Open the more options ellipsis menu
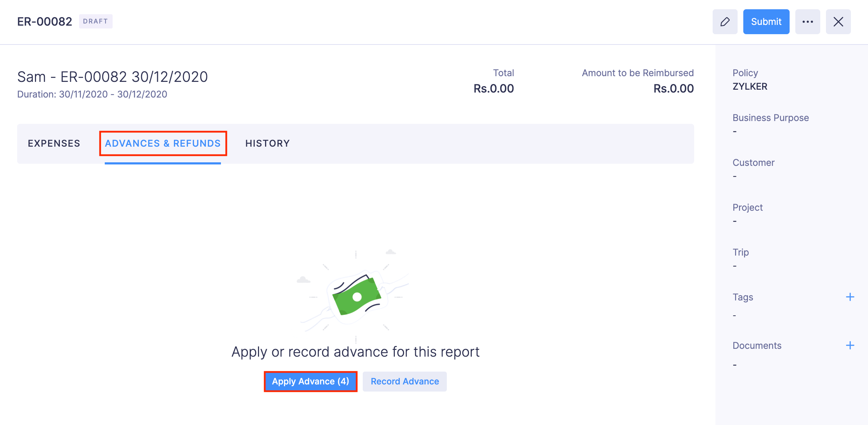This screenshot has height=425, width=868. (x=808, y=21)
